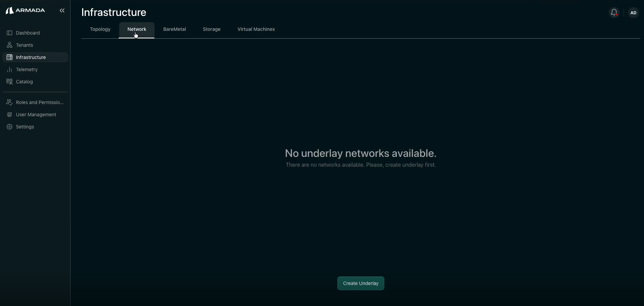Image resolution: width=644 pixels, height=306 pixels.
Task: Collapse the sidebar with the double-chevron
Action: pyautogui.click(x=62, y=11)
